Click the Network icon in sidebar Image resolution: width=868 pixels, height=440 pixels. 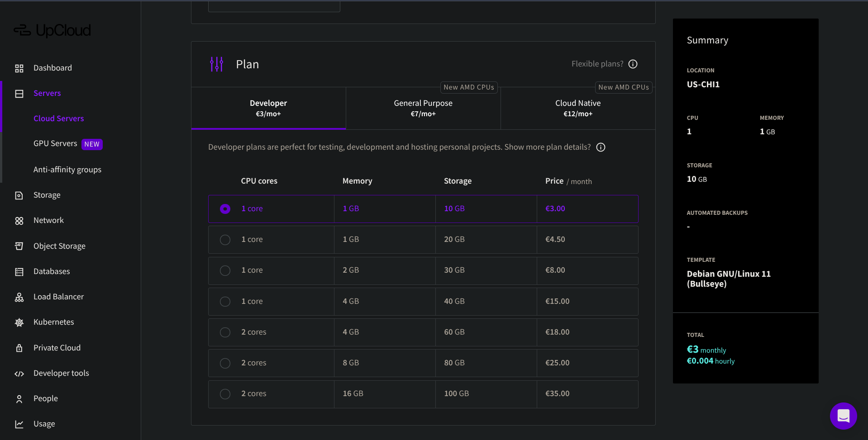19,221
